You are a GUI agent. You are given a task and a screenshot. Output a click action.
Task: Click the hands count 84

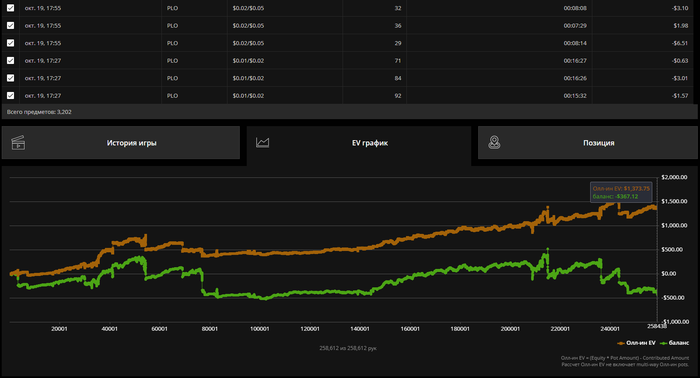398,78
